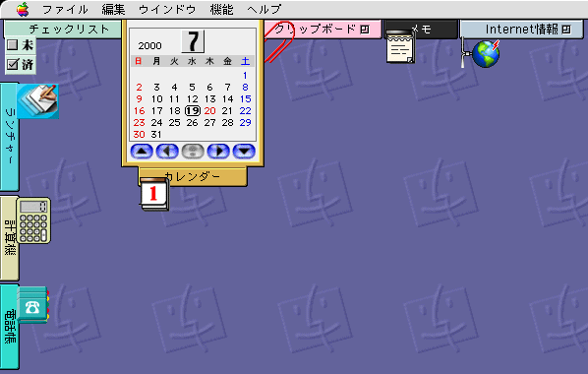This screenshot has height=374, width=588.
Task: Select the ランチャー side tab
Action: coord(10,137)
